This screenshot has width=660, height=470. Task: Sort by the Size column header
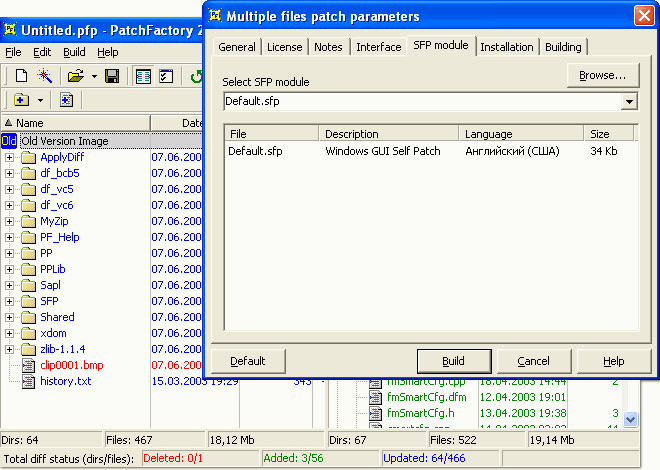[609, 134]
